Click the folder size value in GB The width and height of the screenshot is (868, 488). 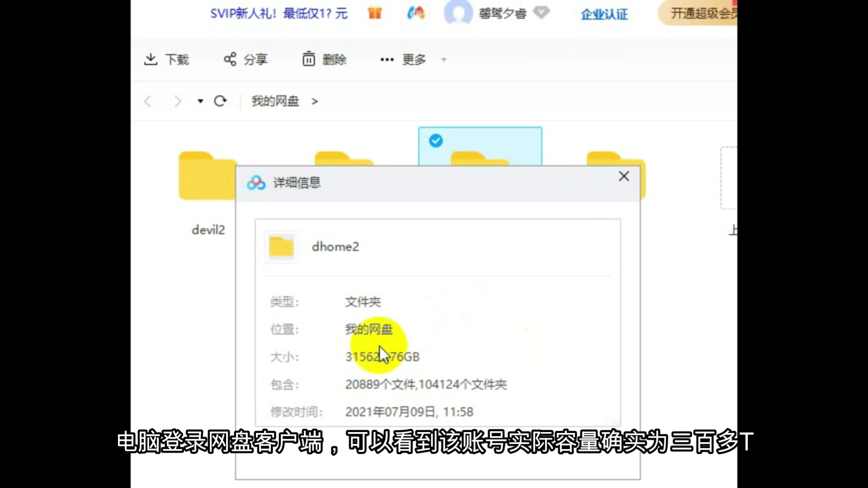(382, 357)
